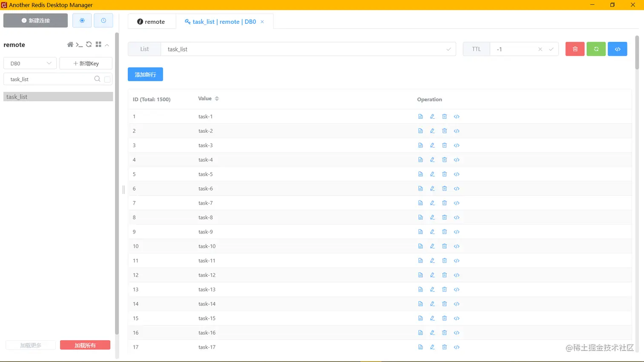Click the red load all button

point(85,345)
